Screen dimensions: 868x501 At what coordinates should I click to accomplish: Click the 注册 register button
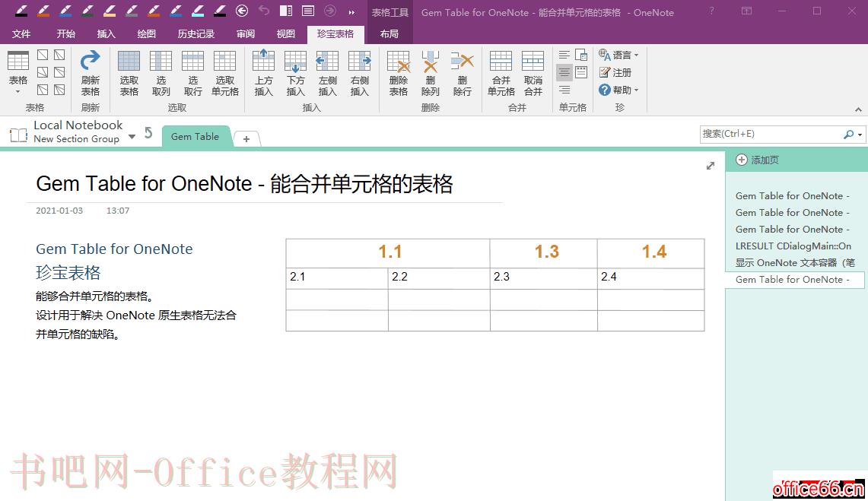click(x=615, y=72)
